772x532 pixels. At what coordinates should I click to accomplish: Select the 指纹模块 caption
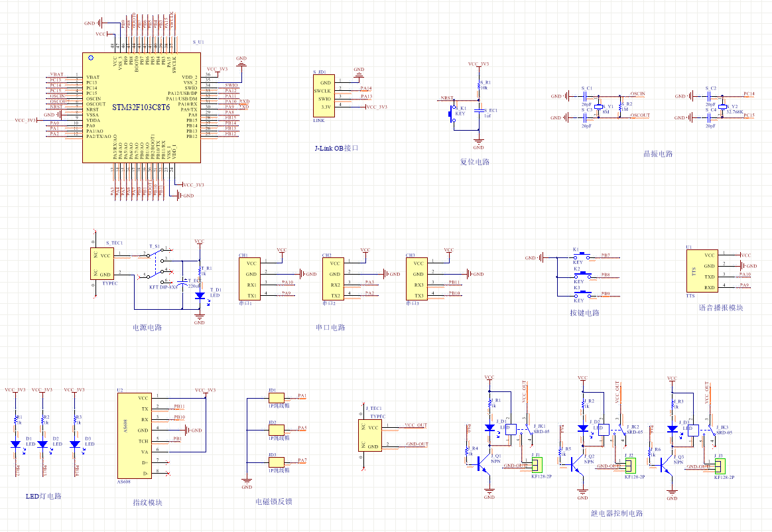tap(147, 502)
